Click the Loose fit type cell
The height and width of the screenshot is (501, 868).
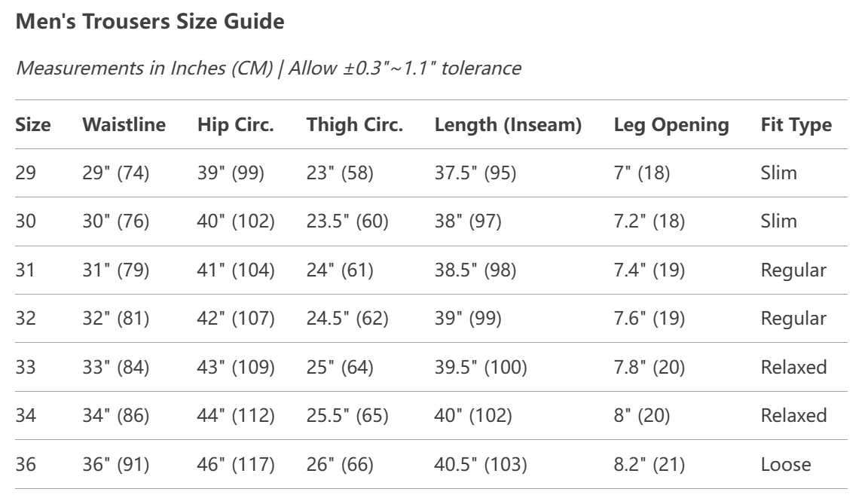coord(786,465)
